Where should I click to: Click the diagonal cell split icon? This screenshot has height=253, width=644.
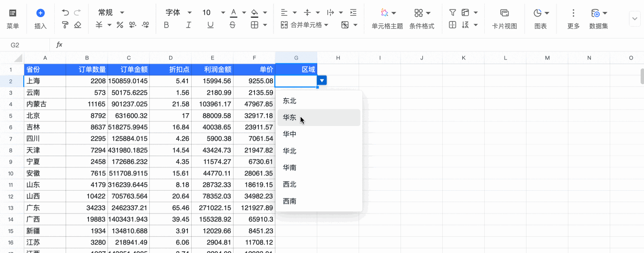[x=345, y=25]
